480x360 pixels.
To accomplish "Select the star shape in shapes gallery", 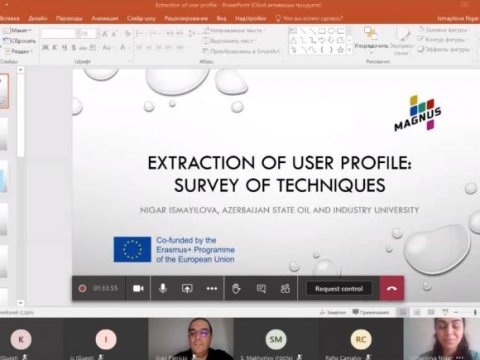I will 340,50.
